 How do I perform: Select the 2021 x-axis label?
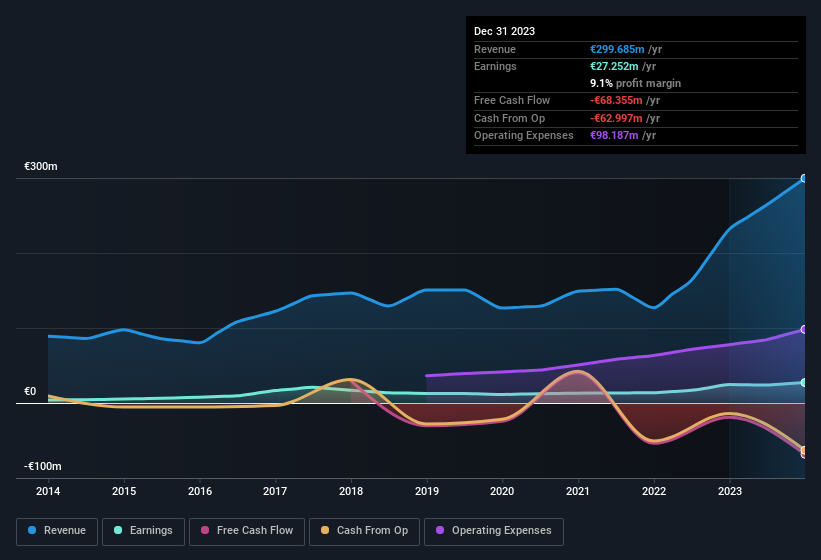[578, 491]
